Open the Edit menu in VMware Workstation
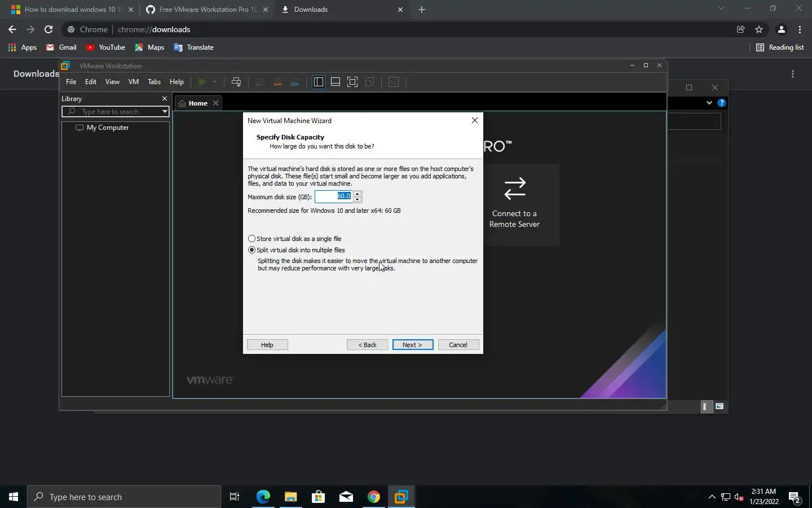The image size is (812, 508). [x=91, y=82]
